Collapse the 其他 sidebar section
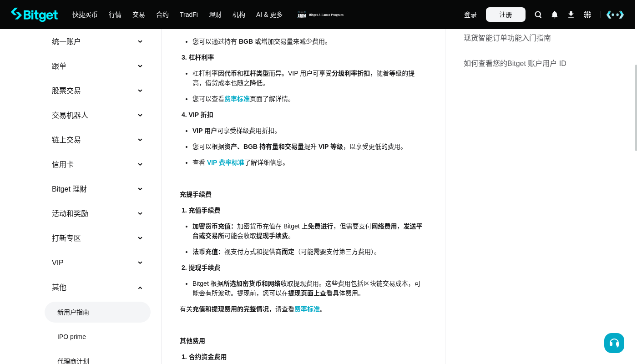This screenshot has width=637, height=364. point(97,287)
